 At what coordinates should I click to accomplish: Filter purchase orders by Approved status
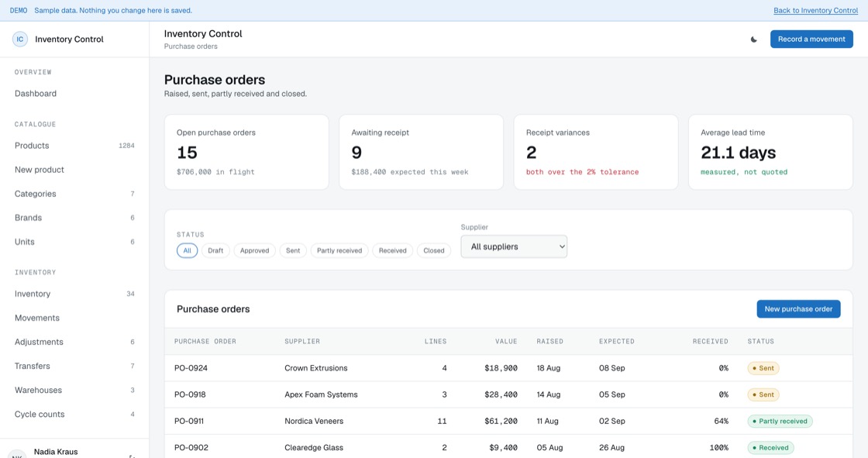tap(255, 250)
